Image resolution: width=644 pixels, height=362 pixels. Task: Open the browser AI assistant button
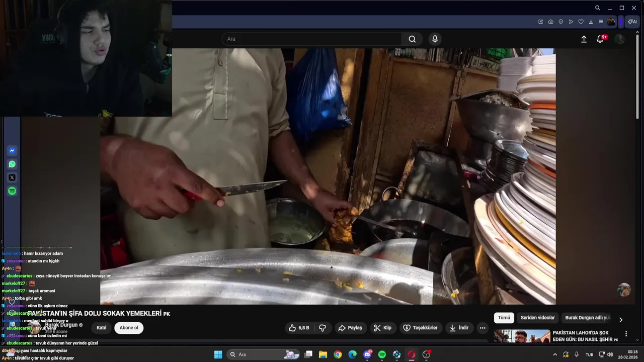632,22
